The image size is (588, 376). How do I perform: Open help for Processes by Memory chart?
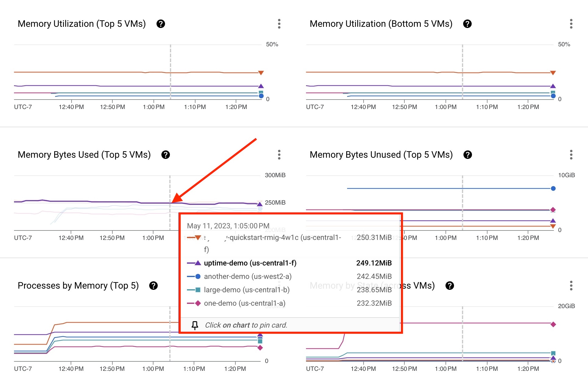pyautogui.click(x=154, y=286)
